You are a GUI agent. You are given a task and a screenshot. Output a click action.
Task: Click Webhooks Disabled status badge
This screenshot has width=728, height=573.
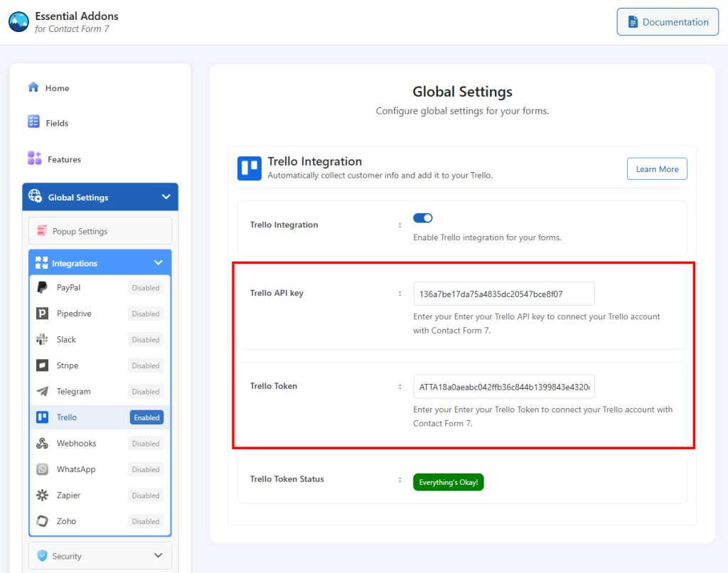[x=145, y=444]
